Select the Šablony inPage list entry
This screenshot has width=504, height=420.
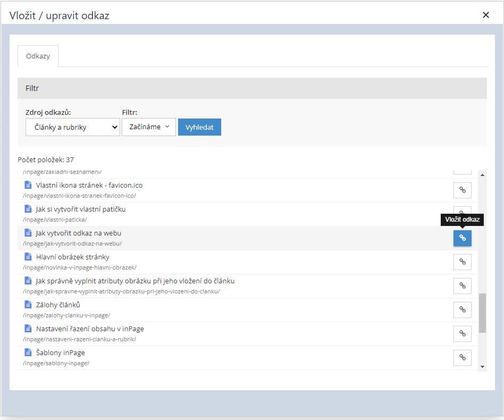(60, 352)
